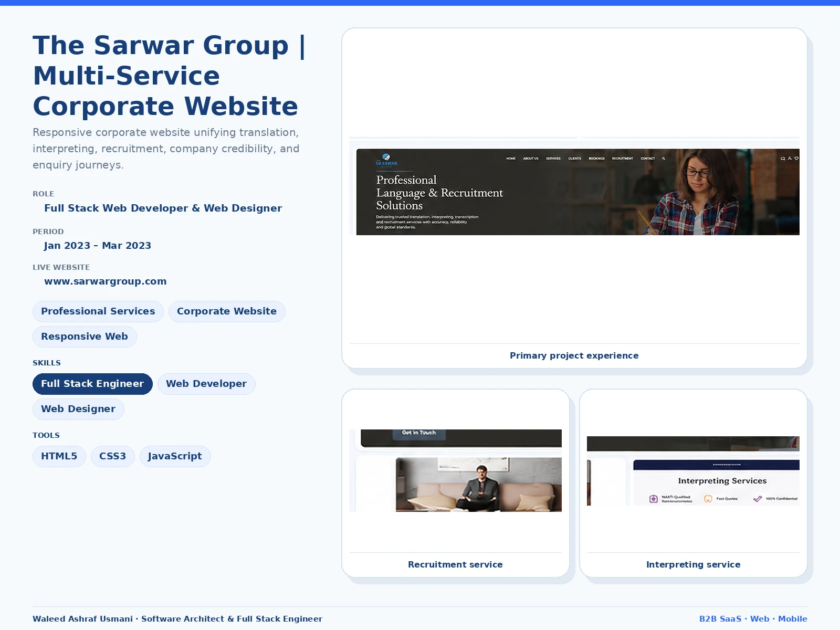Viewport: 840px width, 630px height.
Task: Click the footer text 'B2B SaaS · Web · Mobile'
Action: [x=753, y=619]
